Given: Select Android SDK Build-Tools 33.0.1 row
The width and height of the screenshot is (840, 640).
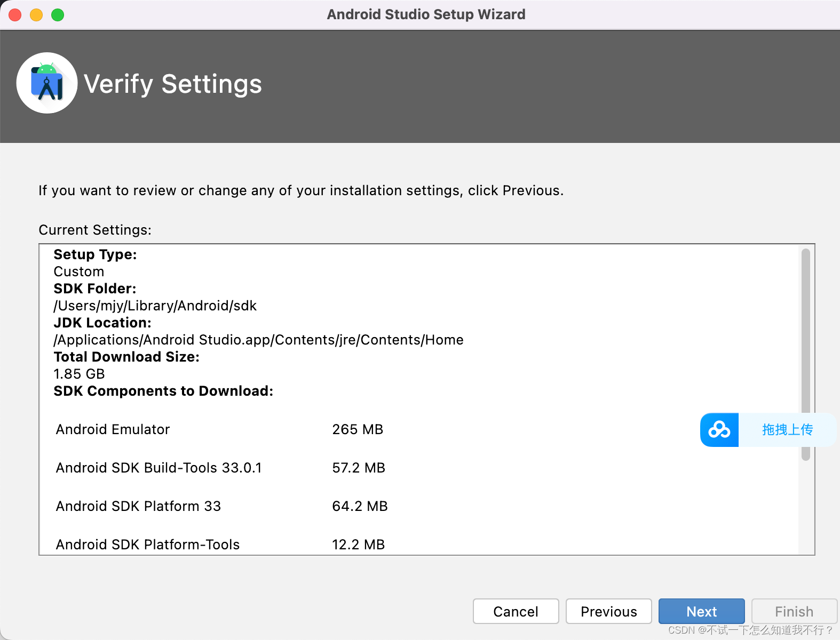Looking at the screenshot, I should click(x=220, y=468).
